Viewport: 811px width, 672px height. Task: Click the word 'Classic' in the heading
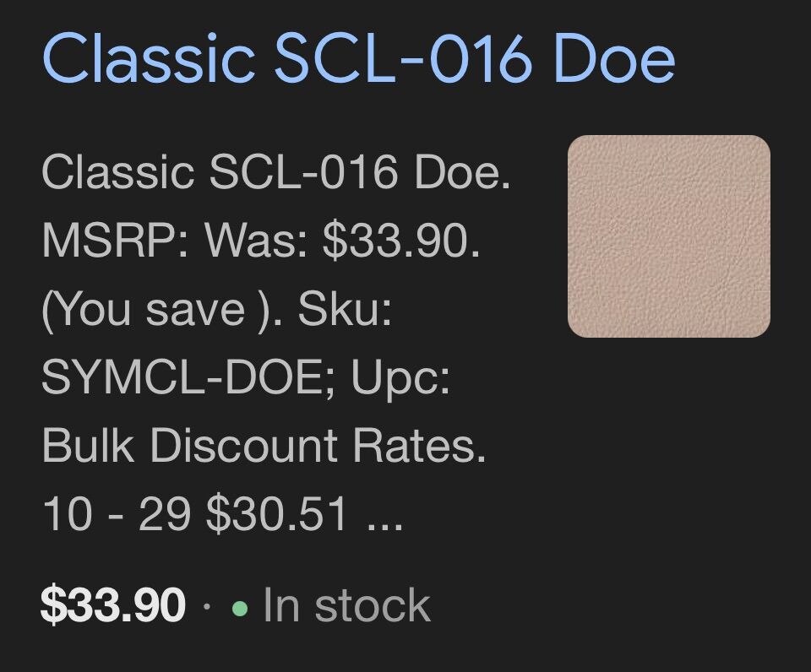pos(149,59)
